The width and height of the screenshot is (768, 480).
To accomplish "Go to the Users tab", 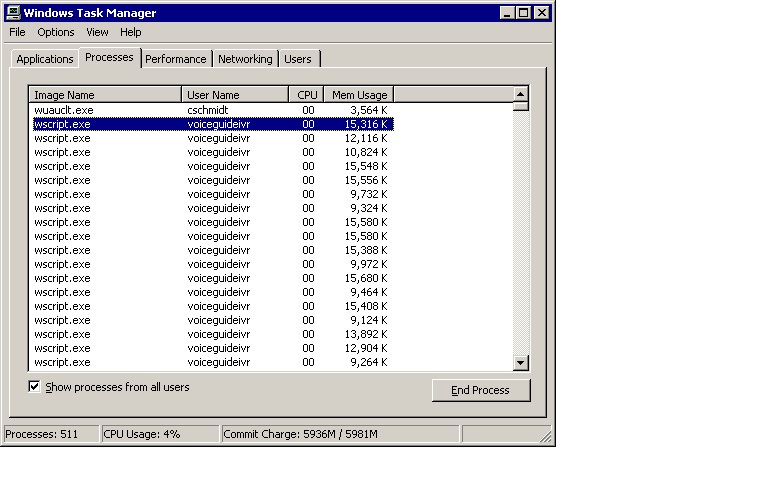I will 298,59.
